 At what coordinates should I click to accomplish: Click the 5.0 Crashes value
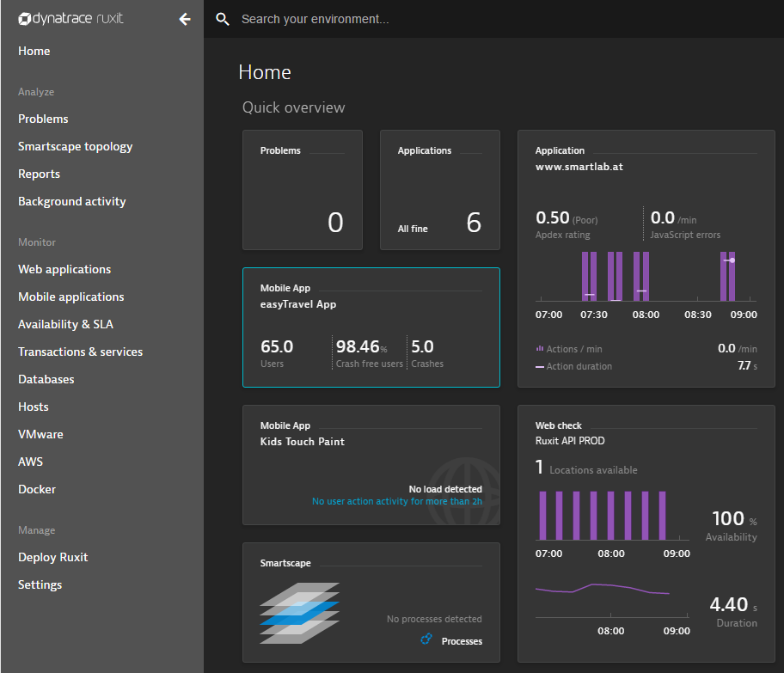(x=422, y=346)
